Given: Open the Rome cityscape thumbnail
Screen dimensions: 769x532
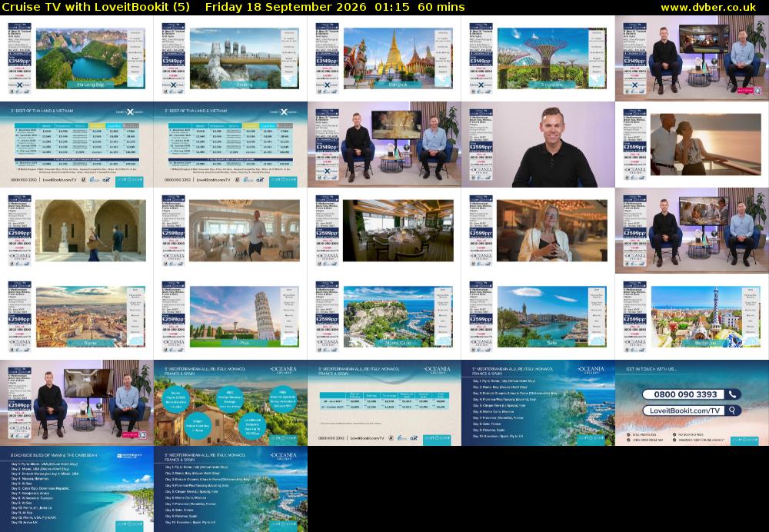Looking at the screenshot, I should [x=76, y=317].
